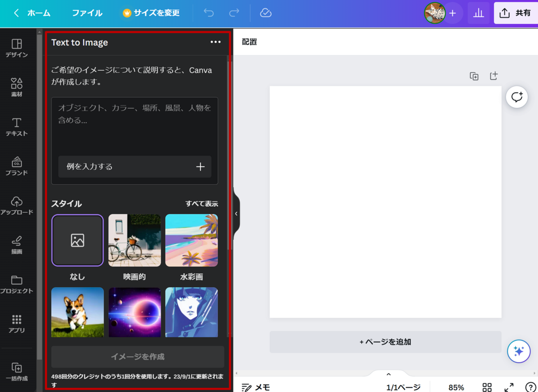The height and width of the screenshot is (392, 538).
Task: Open grid view of pages
Action: 487,387
